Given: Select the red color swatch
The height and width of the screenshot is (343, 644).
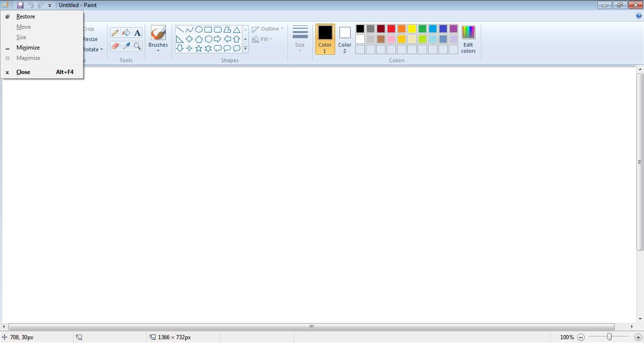Looking at the screenshot, I should click(391, 28).
